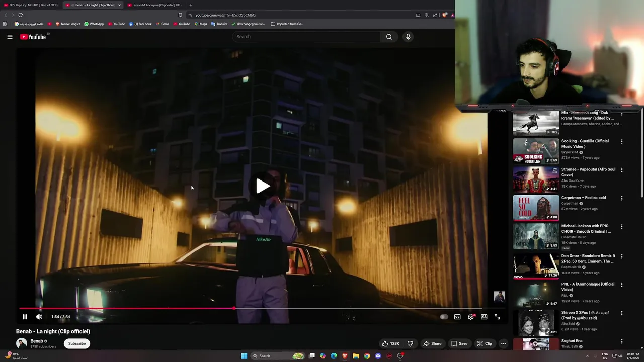Screen dimensions: 644x362
Task: Reload the page with the refresh icon
Action: click(21, 15)
